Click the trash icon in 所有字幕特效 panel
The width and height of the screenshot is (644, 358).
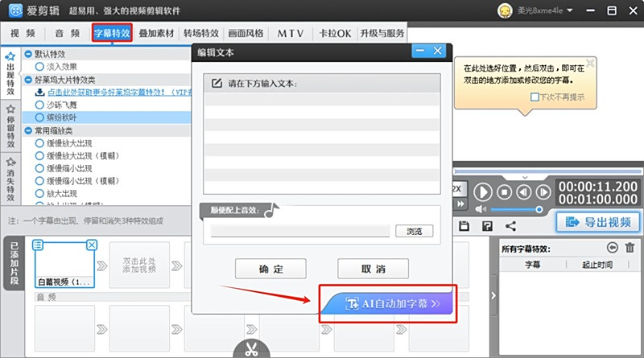coord(630,248)
